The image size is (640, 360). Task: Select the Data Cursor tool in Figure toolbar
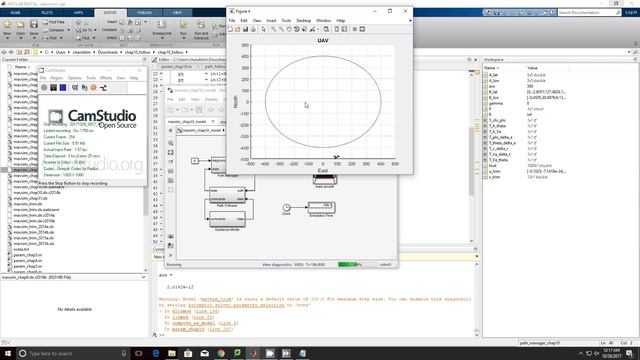(x=304, y=29)
